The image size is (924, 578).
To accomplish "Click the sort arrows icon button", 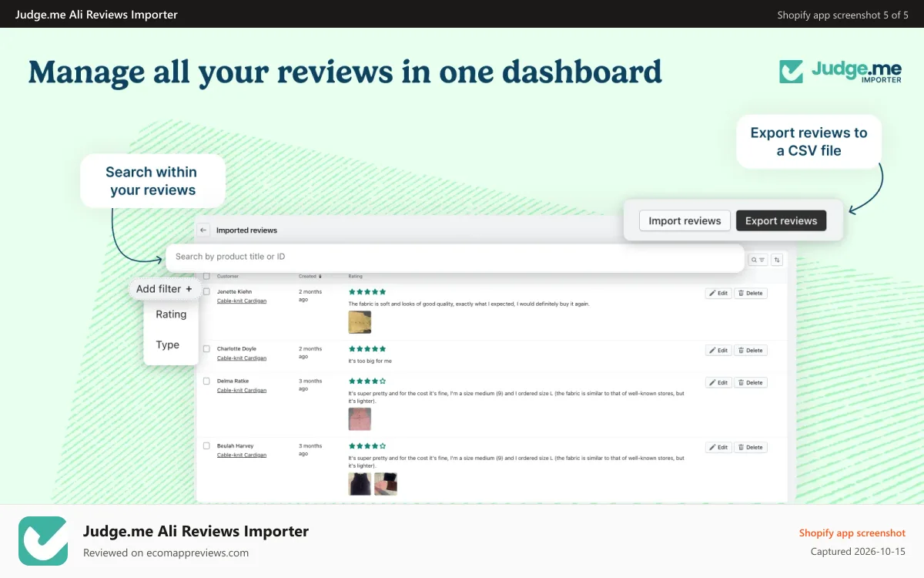I will click(777, 260).
